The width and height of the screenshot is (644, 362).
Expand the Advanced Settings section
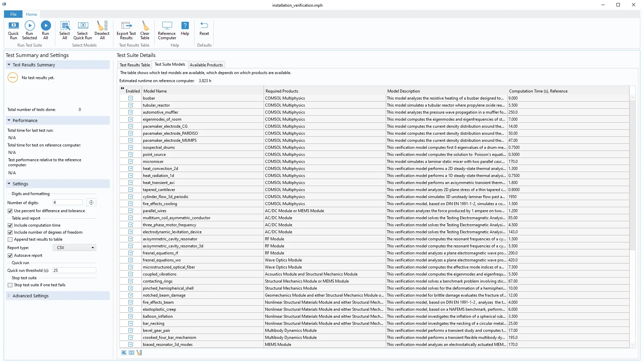tap(30, 296)
